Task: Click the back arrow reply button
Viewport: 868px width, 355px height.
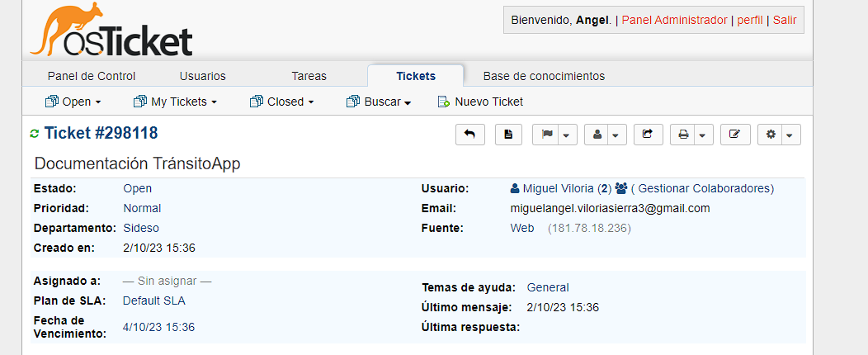Action: click(x=470, y=135)
